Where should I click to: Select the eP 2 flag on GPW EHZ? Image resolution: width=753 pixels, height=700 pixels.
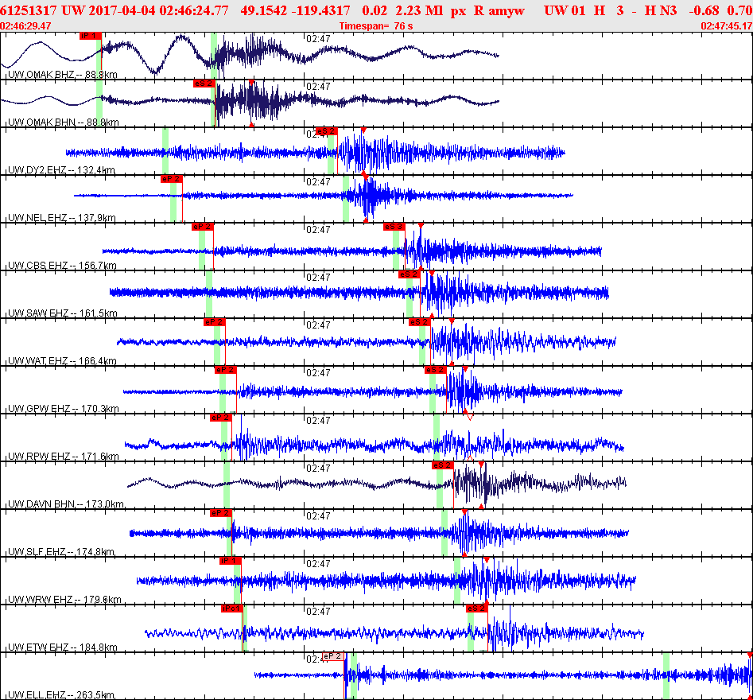click(x=225, y=369)
